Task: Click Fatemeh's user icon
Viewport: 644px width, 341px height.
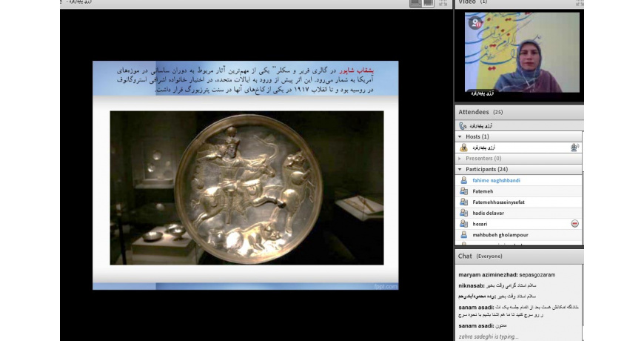Action: click(x=463, y=191)
